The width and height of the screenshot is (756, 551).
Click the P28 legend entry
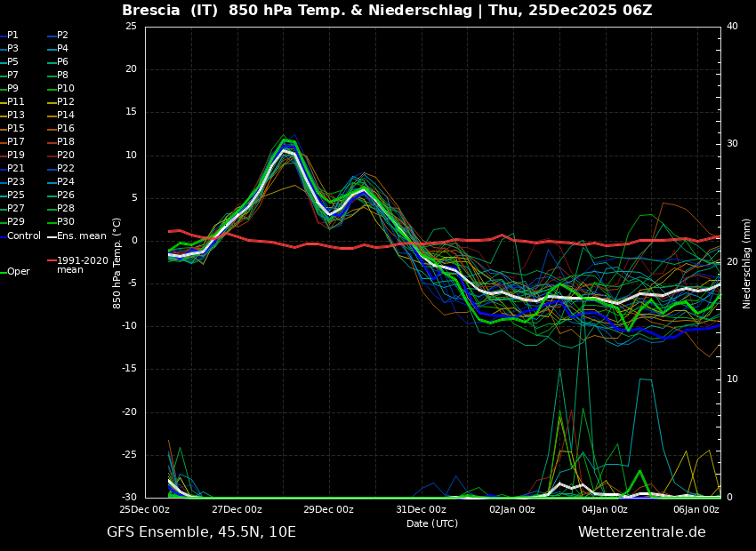(x=66, y=209)
